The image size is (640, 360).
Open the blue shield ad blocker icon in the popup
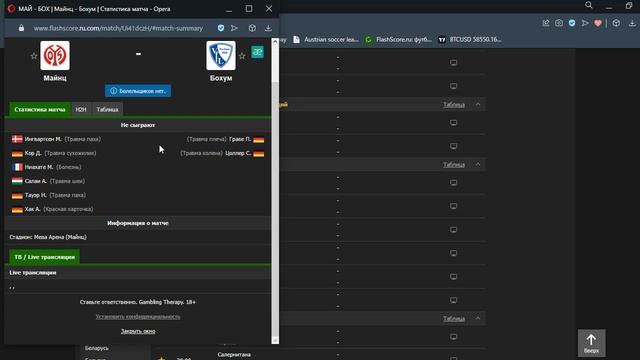(x=221, y=28)
